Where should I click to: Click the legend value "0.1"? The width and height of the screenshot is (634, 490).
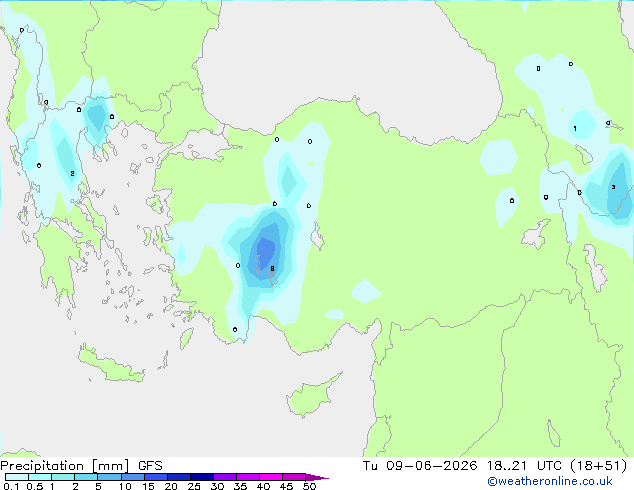pyautogui.click(x=11, y=486)
